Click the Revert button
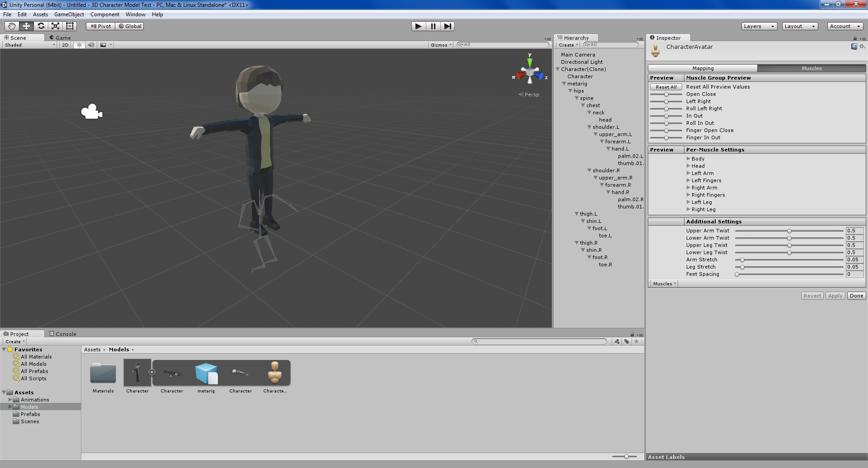 812,296
